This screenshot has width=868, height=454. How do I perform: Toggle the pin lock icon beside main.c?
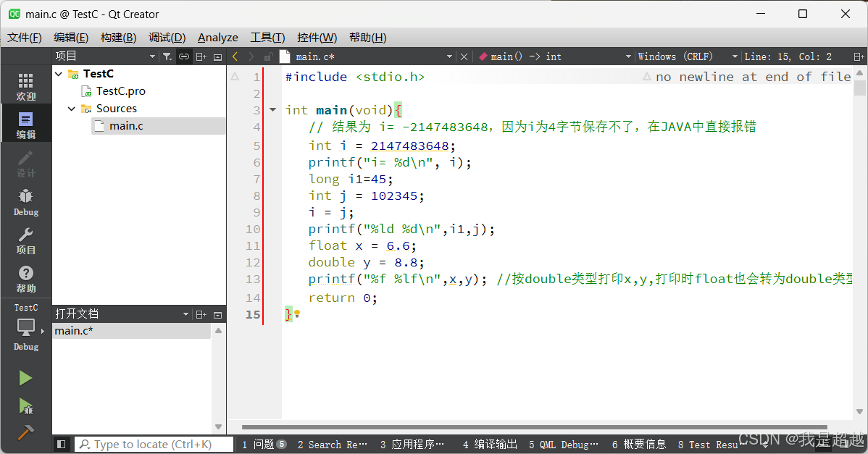[x=269, y=56]
